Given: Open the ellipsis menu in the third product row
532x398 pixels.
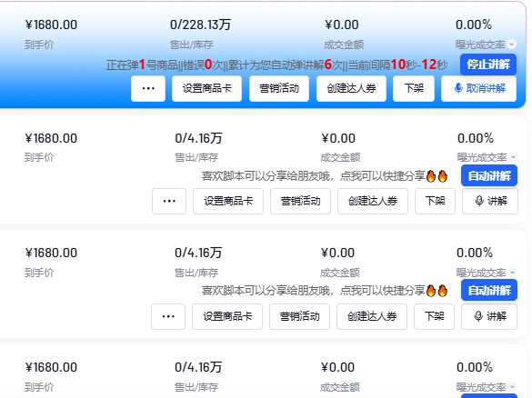Looking at the screenshot, I should point(168,316).
